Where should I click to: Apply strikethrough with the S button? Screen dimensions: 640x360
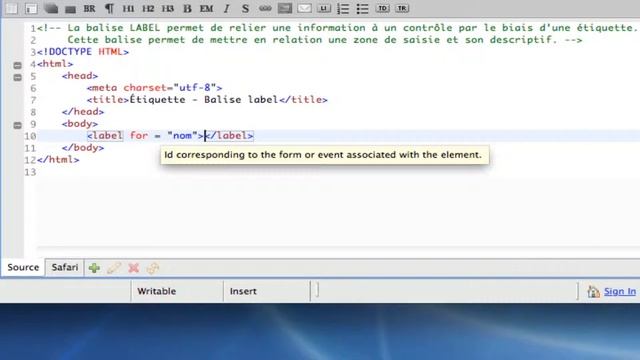coord(245,9)
